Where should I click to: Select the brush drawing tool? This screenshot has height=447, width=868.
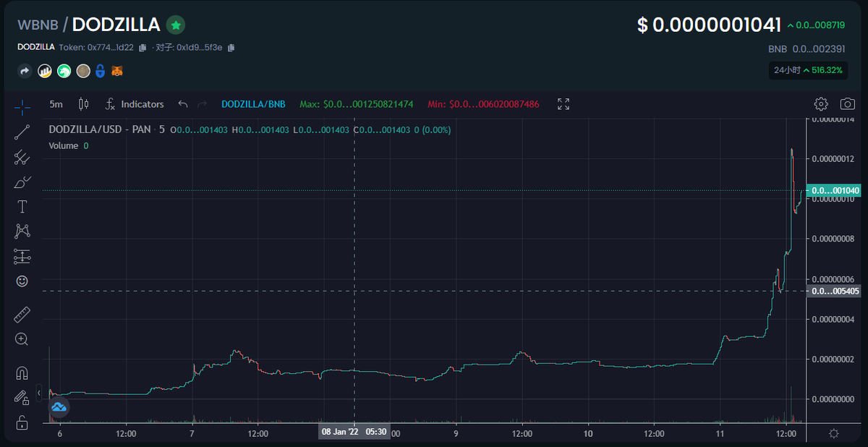(22, 182)
